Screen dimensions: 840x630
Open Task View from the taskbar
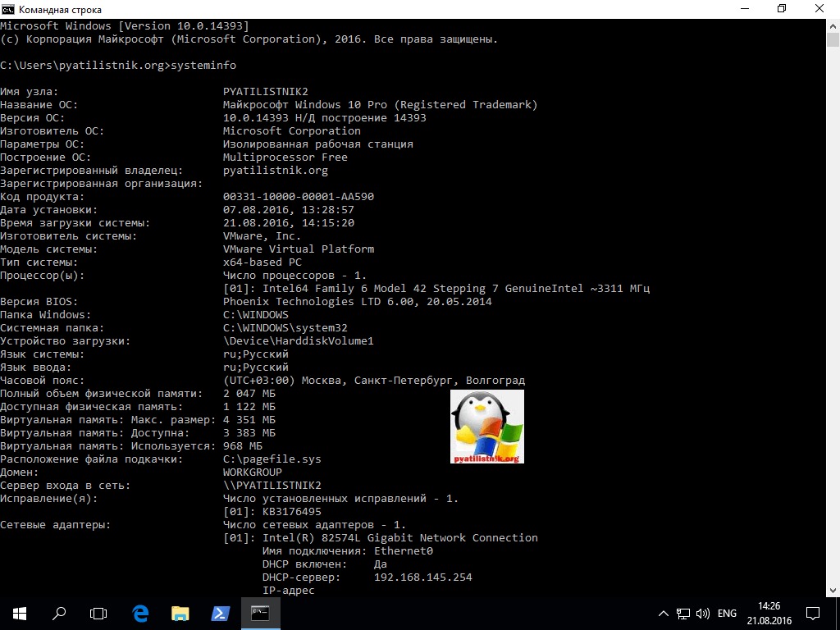coord(98,613)
